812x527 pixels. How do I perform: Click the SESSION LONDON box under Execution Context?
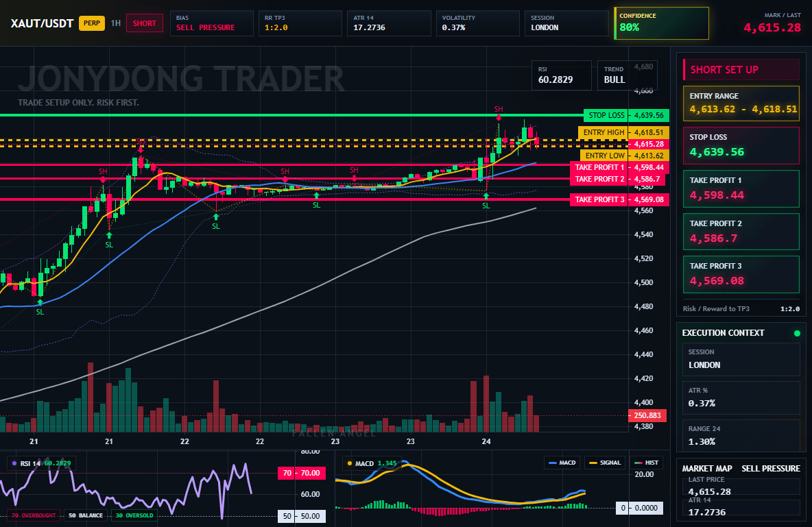click(741, 358)
